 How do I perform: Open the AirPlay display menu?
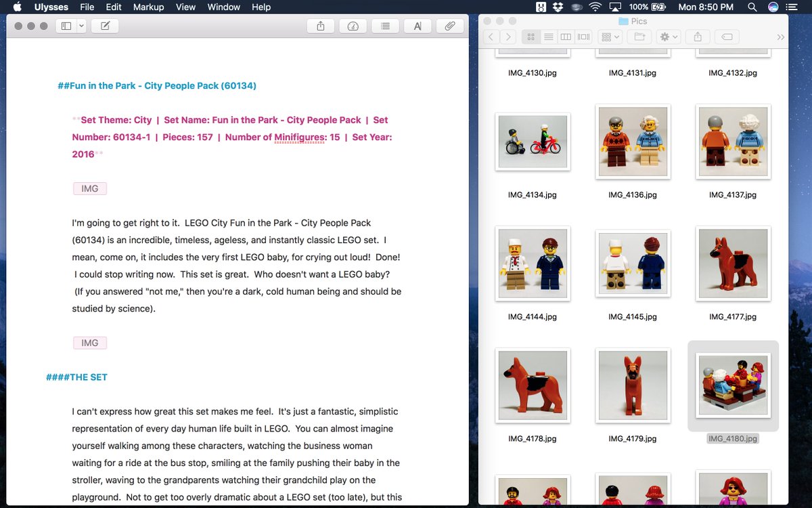[x=615, y=7]
